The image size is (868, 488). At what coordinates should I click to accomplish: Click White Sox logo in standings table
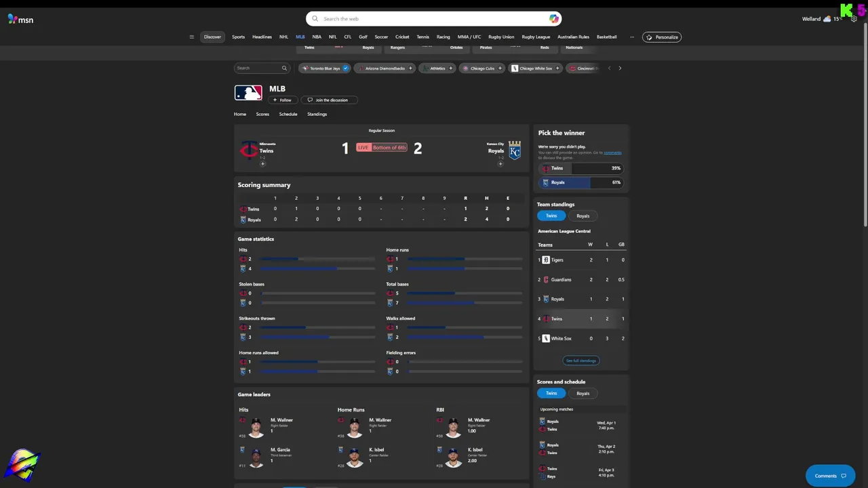point(546,338)
